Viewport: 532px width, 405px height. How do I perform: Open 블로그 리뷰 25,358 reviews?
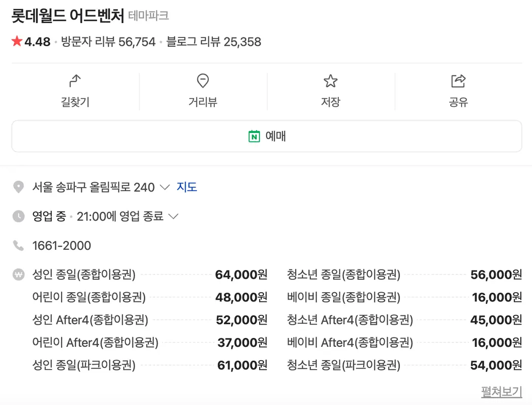pyautogui.click(x=214, y=42)
